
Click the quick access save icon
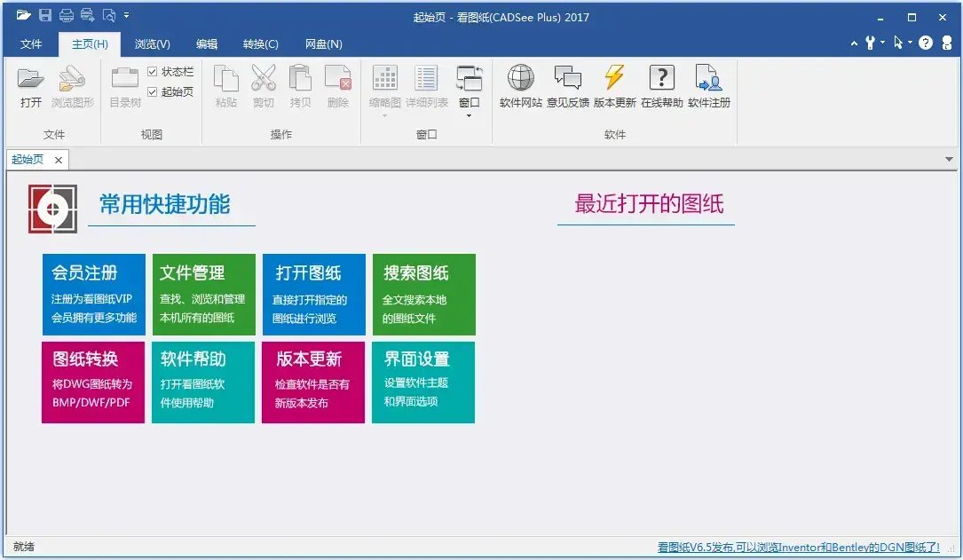[45, 15]
